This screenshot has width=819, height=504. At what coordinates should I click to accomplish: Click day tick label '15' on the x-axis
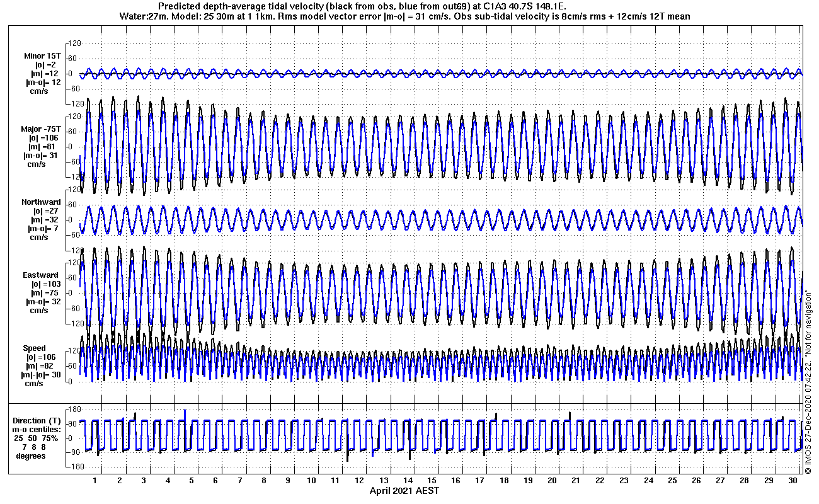[432, 481]
